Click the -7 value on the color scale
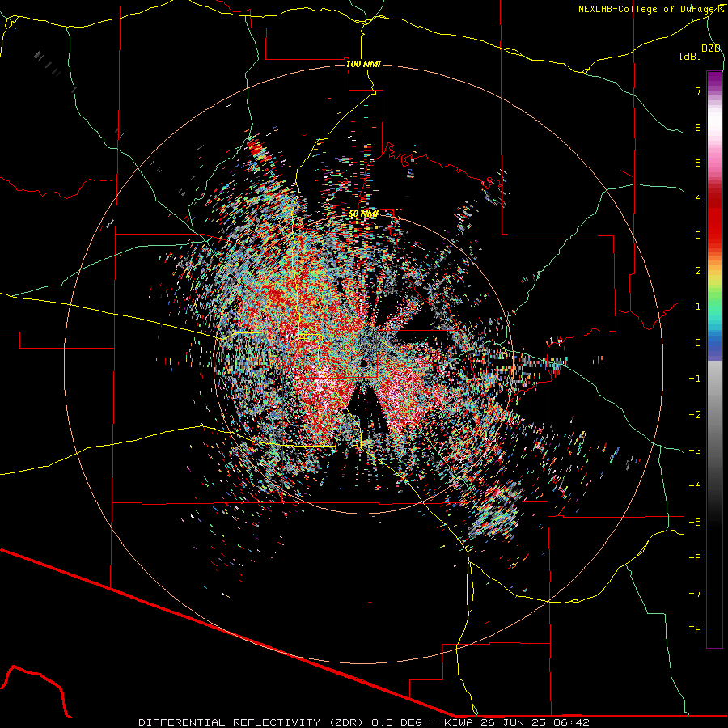Image resolution: width=728 pixels, height=728 pixels. tap(695, 594)
